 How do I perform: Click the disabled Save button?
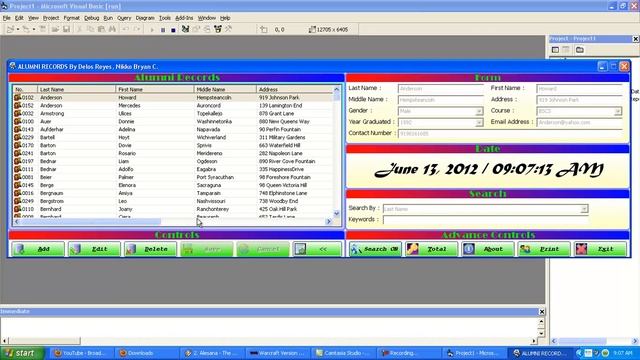(x=207, y=249)
